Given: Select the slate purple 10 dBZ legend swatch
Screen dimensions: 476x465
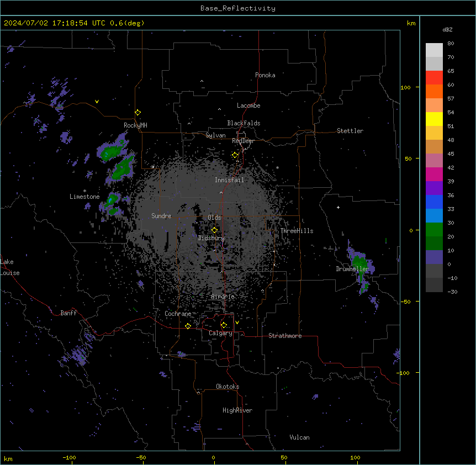Looking at the screenshot, I should click(x=434, y=257).
